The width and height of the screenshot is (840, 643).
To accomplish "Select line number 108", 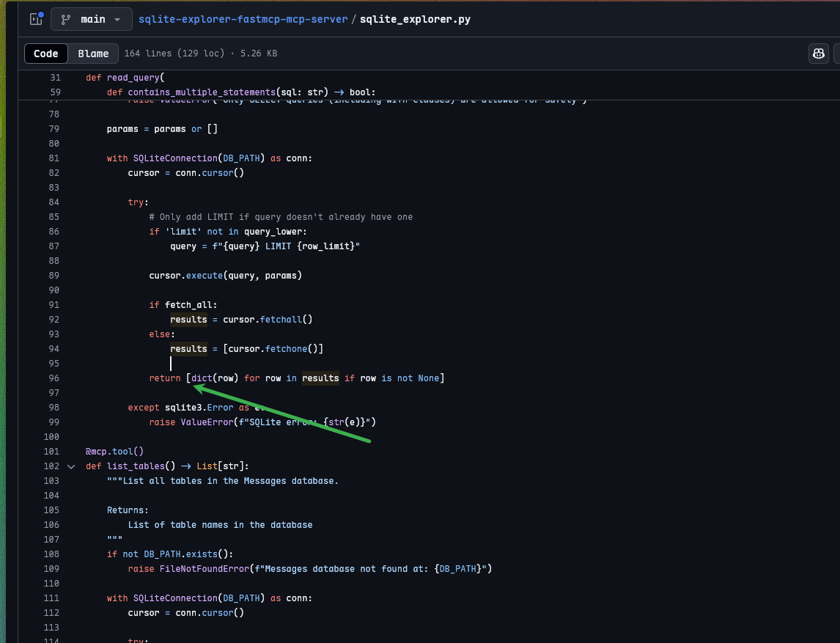I will [x=51, y=554].
